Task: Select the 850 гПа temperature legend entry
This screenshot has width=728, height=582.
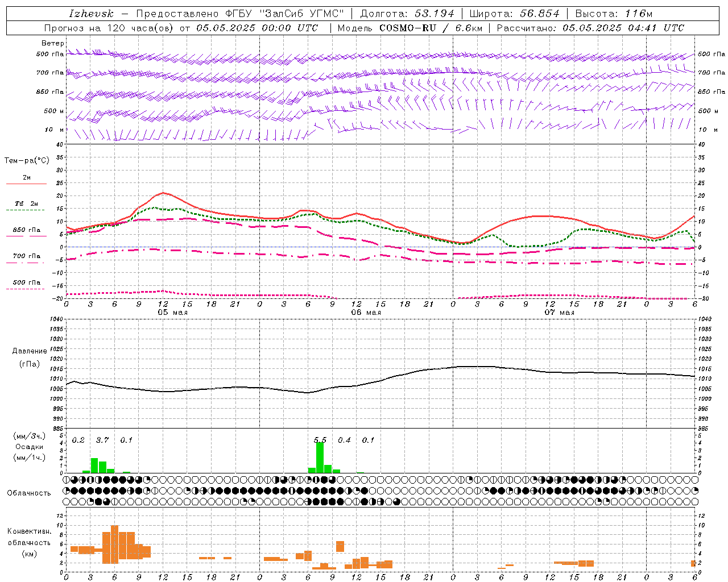Action: click(x=26, y=230)
